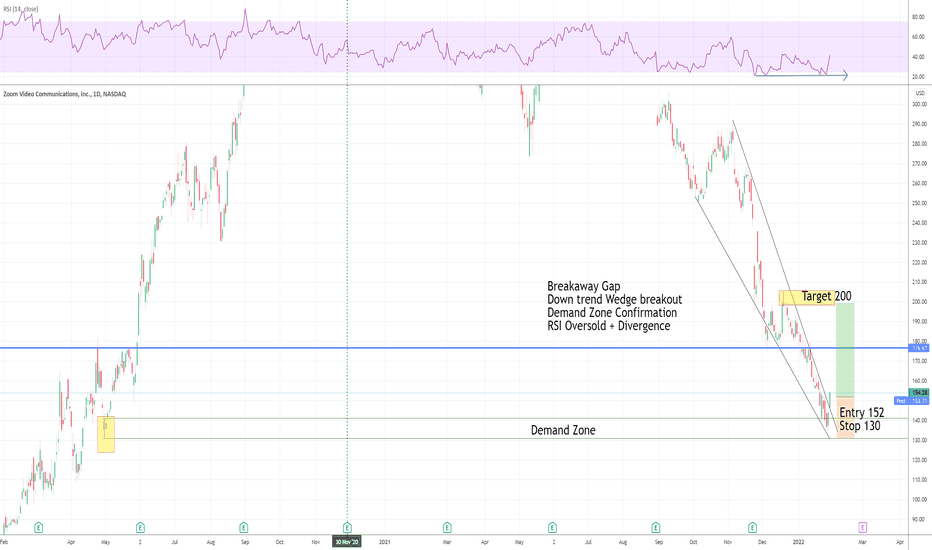Select the 30 Nov '20 date label

pos(347,542)
